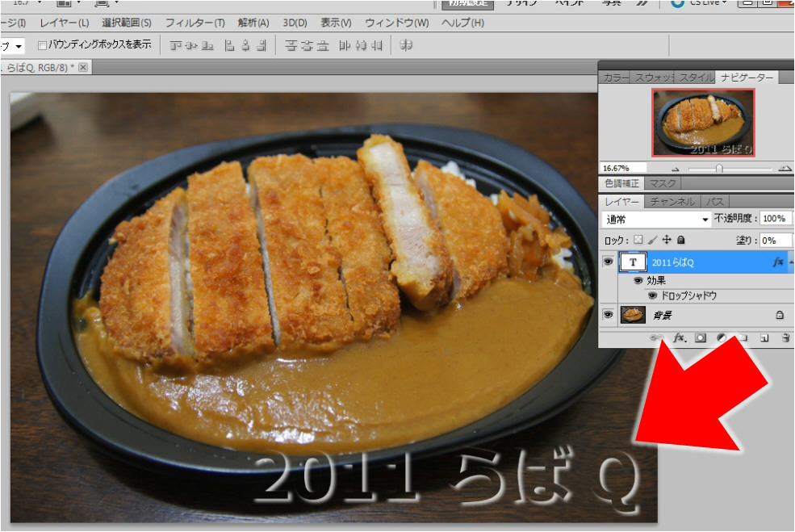Image resolution: width=795 pixels, height=532 pixels.
Task: Click the Align bottom edges icon
Action: click(207, 46)
